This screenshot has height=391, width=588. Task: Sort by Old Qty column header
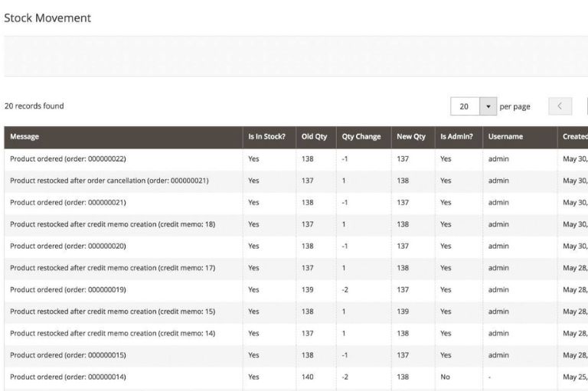pos(314,137)
